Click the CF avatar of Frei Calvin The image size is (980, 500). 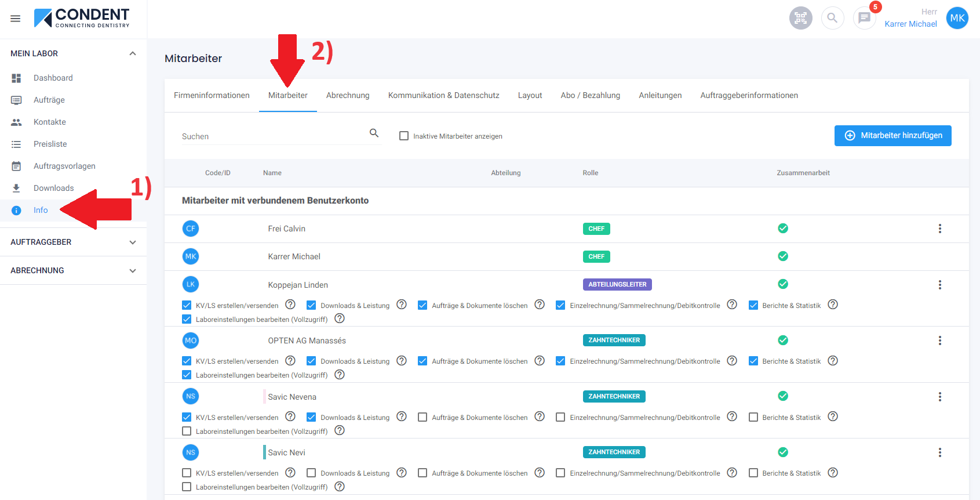pos(191,229)
